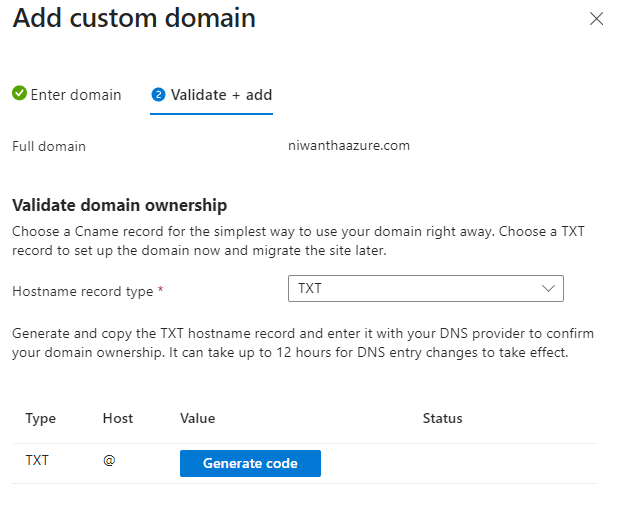Open the Hostname record type dropdown
Image resolution: width=623 pixels, height=518 pixels.
pos(425,289)
